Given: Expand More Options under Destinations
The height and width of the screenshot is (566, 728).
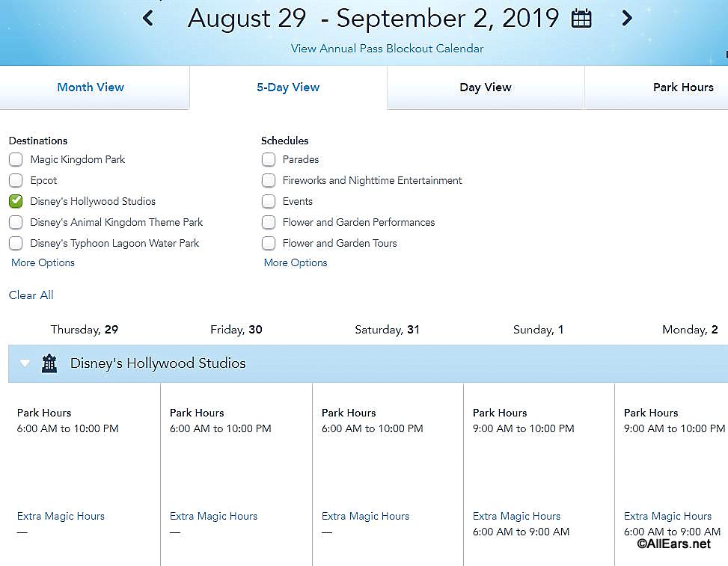Looking at the screenshot, I should pos(43,262).
